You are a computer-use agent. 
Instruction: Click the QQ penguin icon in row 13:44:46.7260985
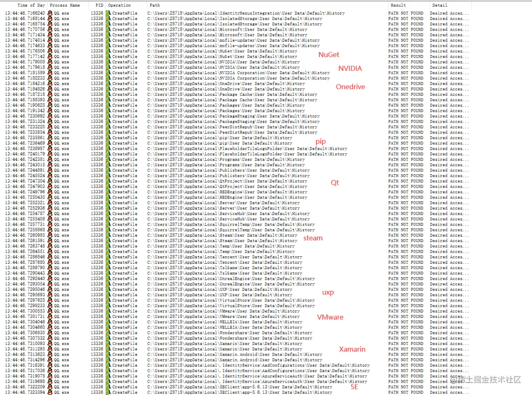click(x=50, y=235)
